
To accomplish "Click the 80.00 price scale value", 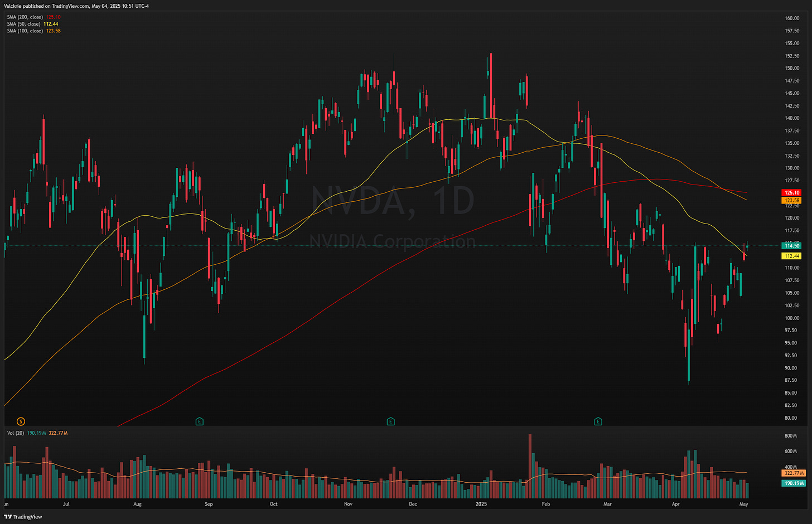I will (x=791, y=418).
